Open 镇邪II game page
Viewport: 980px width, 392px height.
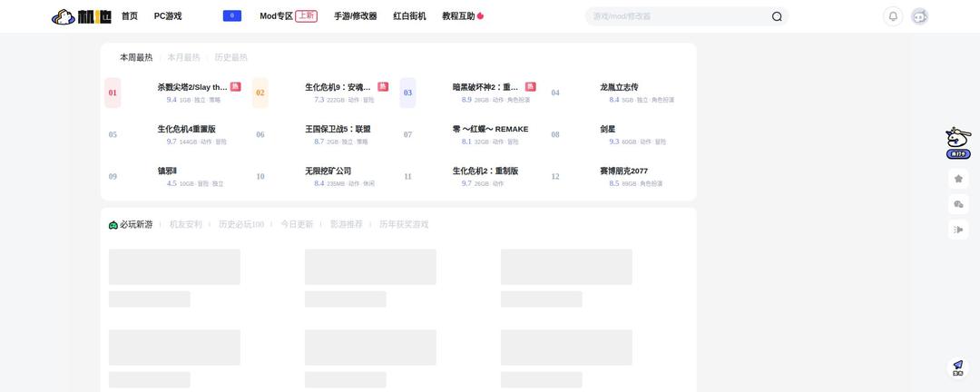pos(167,171)
